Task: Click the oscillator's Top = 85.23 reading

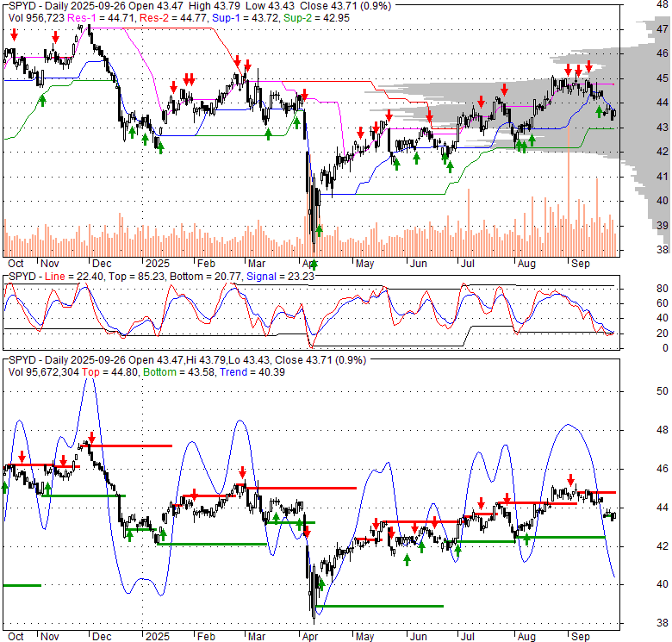Action: 136,277
